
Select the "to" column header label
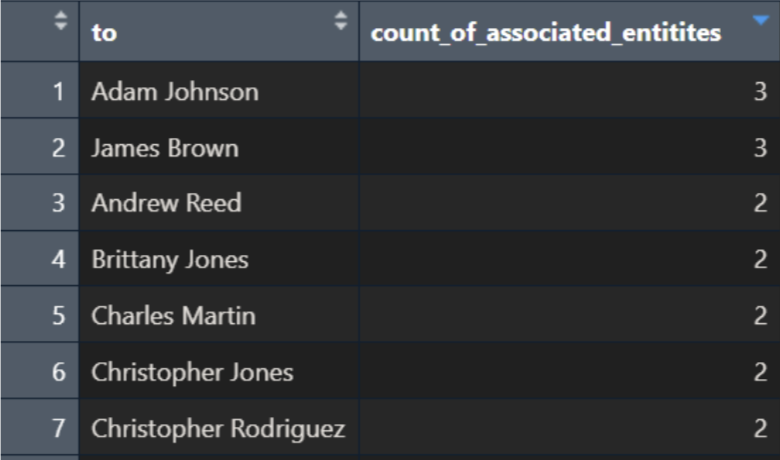pos(104,32)
